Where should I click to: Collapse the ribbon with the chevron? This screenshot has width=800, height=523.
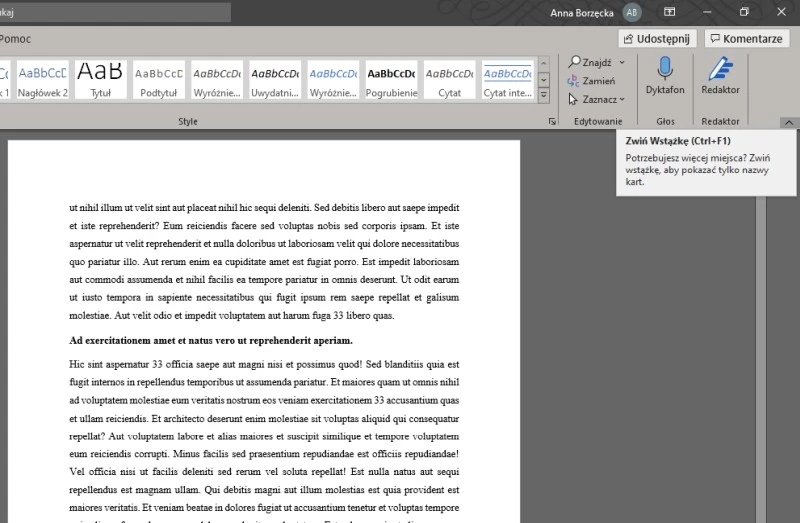788,122
